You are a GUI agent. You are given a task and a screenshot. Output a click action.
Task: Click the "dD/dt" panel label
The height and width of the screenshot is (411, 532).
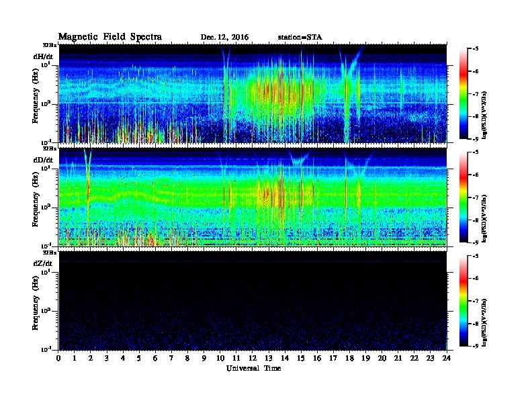pyautogui.click(x=43, y=160)
